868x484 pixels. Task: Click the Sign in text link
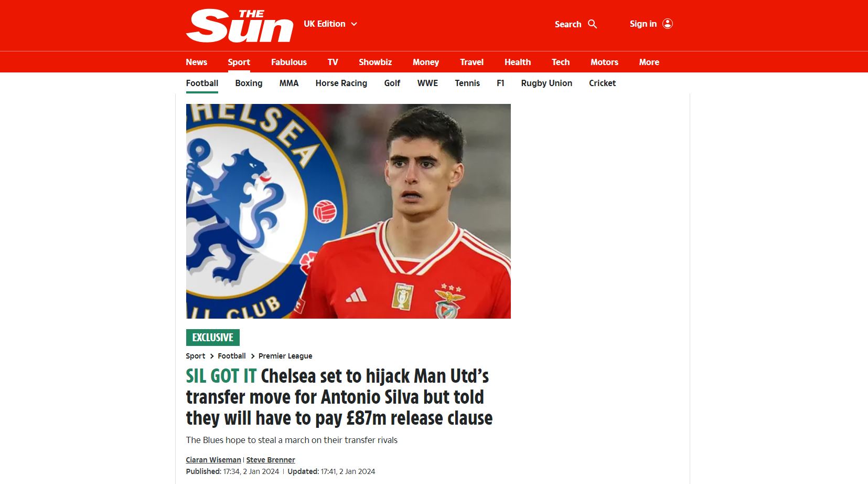[643, 24]
